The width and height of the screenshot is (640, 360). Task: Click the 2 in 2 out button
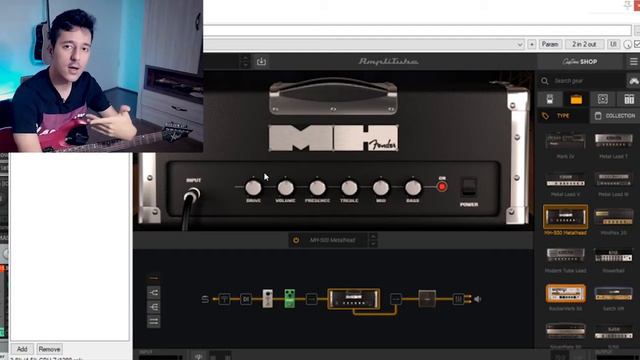tap(584, 44)
